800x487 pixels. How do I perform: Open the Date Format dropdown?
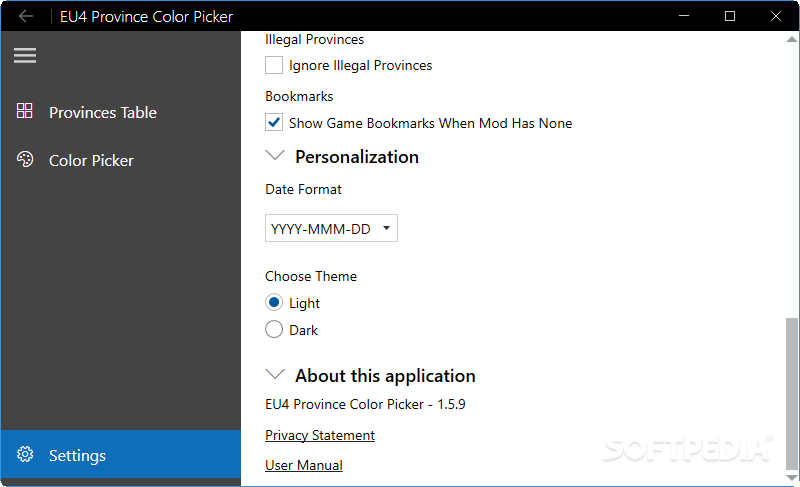click(x=331, y=228)
